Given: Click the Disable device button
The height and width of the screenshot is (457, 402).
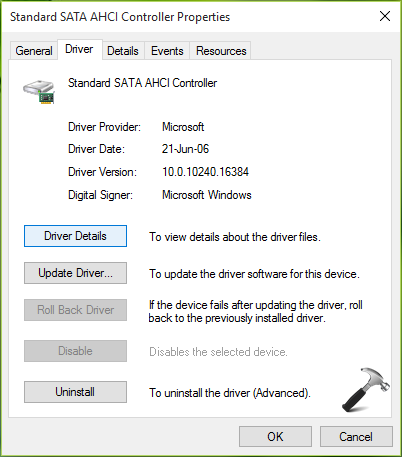Looking at the screenshot, I should (x=75, y=351).
